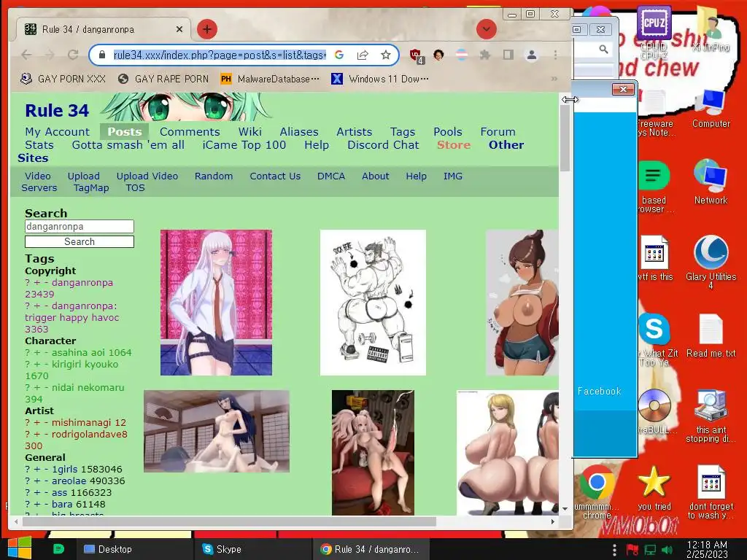
Task: Open the uBlock shield extension
Action: pyautogui.click(x=416, y=55)
